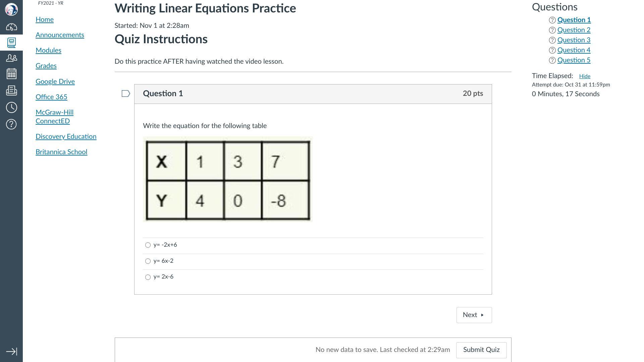Open the History clock icon
Screen dimensions: 644x362
[x=11, y=107]
